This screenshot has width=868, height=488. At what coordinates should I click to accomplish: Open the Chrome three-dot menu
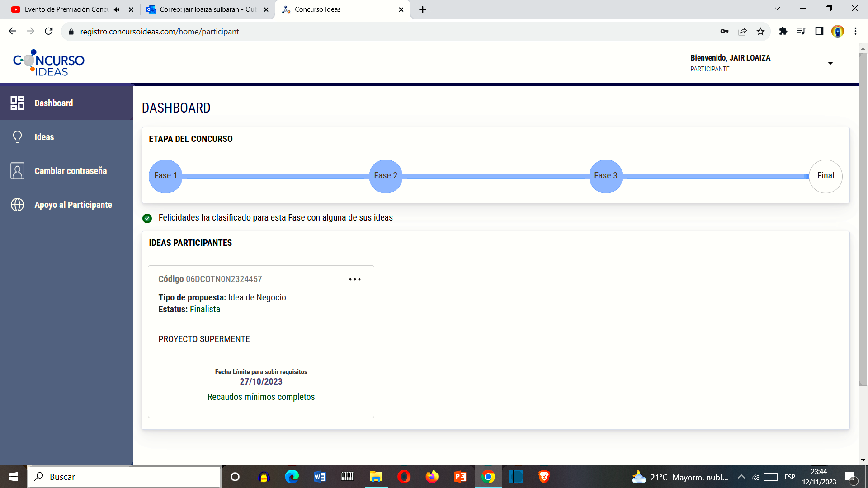click(855, 31)
